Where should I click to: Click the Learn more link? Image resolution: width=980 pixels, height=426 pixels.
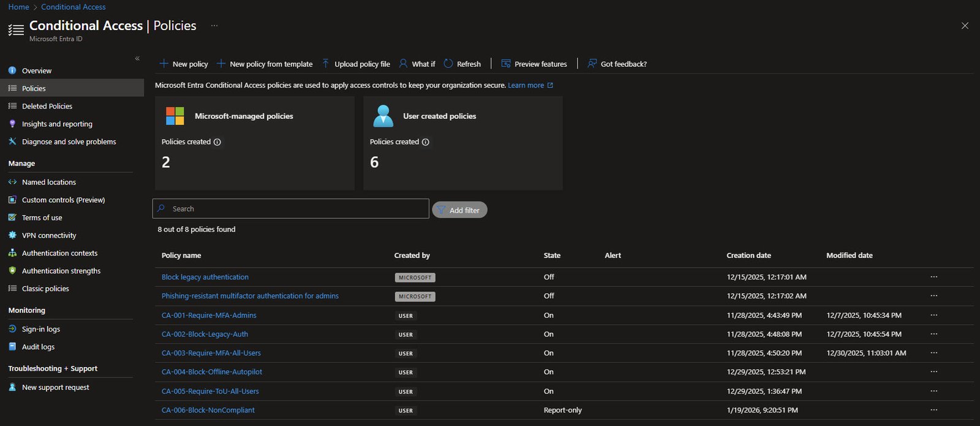(x=526, y=85)
